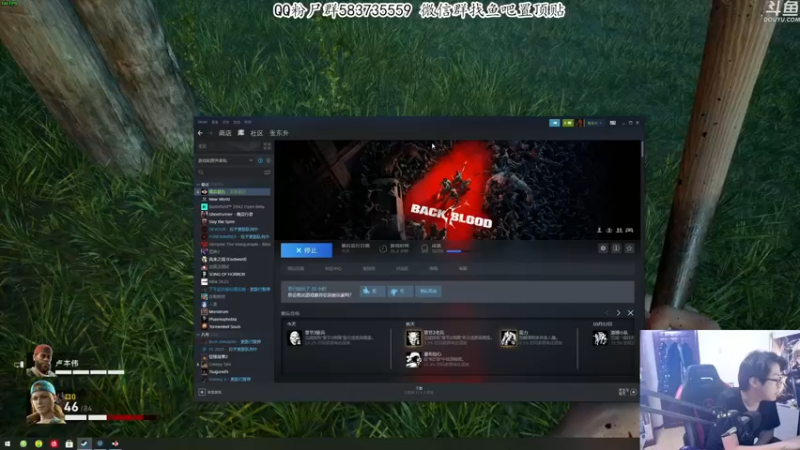Select Monstrum in library list
The width and height of the screenshot is (800, 450).
[218, 312]
